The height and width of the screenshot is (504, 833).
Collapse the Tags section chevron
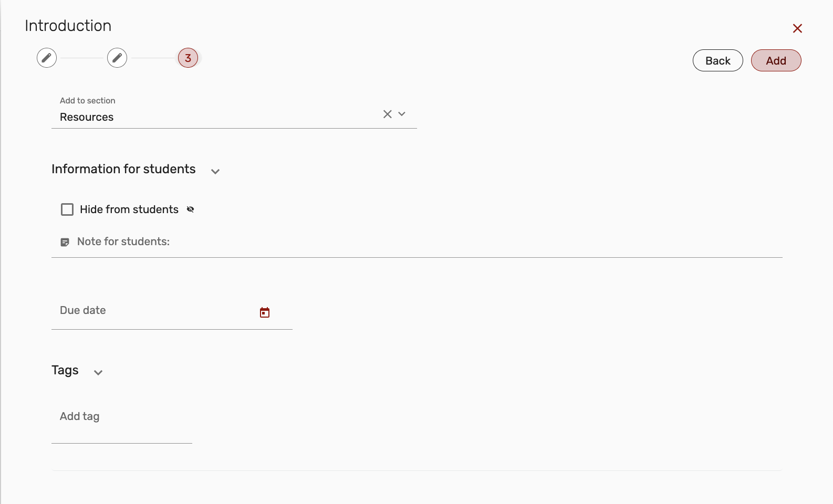click(98, 372)
